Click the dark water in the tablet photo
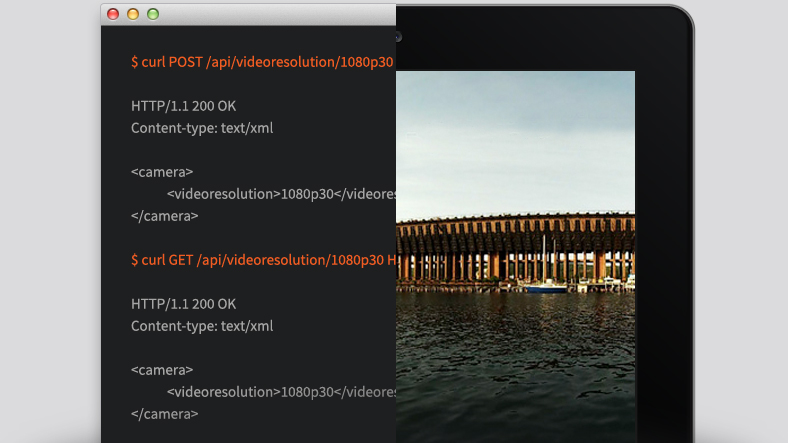The height and width of the screenshot is (443, 788). tap(515, 360)
